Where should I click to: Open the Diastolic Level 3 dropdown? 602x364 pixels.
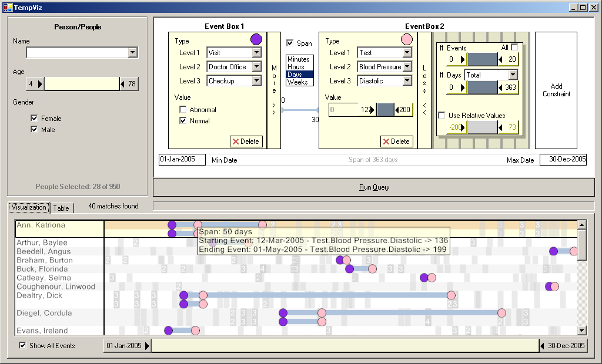(407, 81)
